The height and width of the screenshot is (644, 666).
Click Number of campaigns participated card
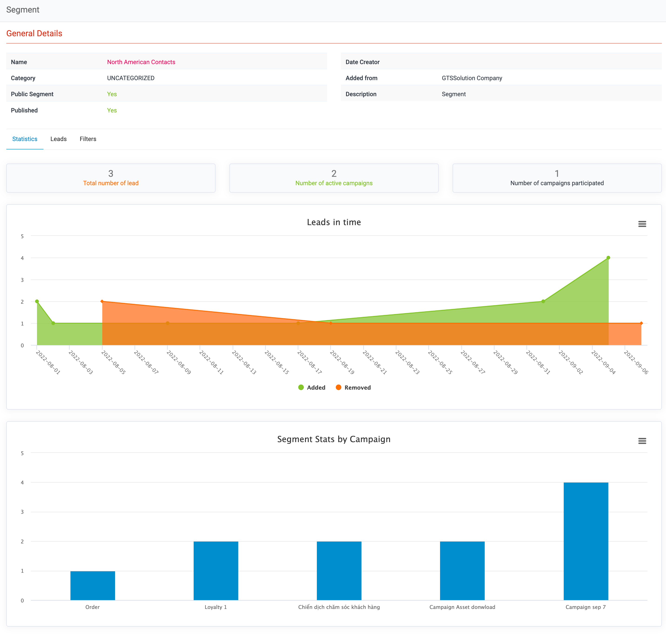557,178
